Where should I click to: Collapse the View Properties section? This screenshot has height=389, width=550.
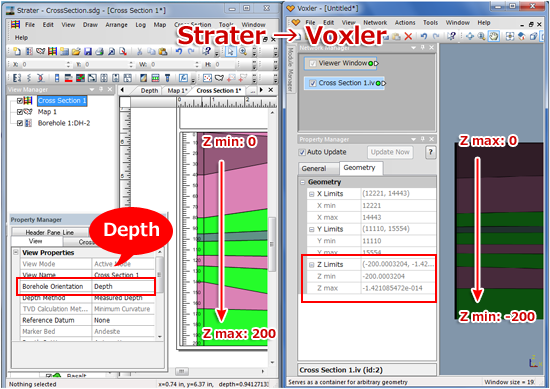click(x=16, y=253)
